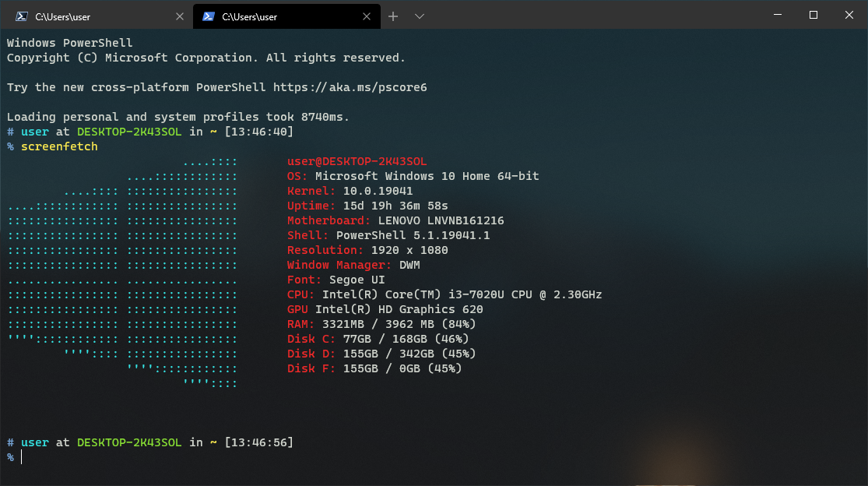Click the [13:46:56] prompt timestamp
This screenshot has height=486, width=868.
pyautogui.click(x=259, y=443)
